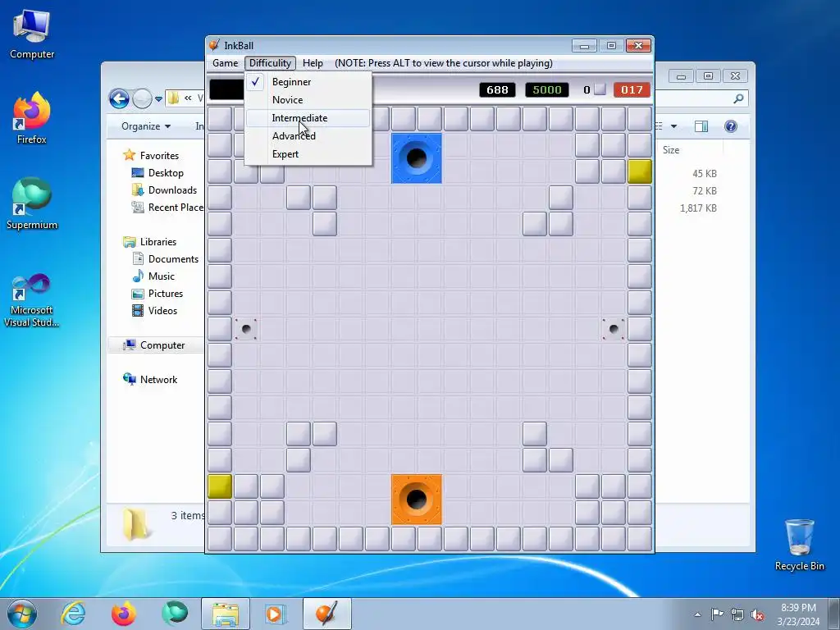Screen dimensions: 840x630
Task: Click the muted volume icon in tray
Action: point(757,614)
